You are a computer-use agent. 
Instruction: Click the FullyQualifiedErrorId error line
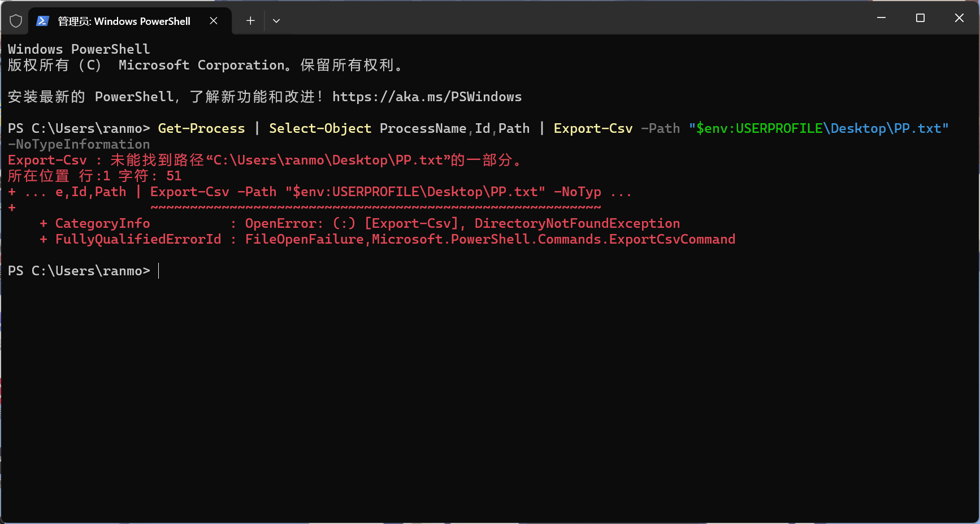387,239
